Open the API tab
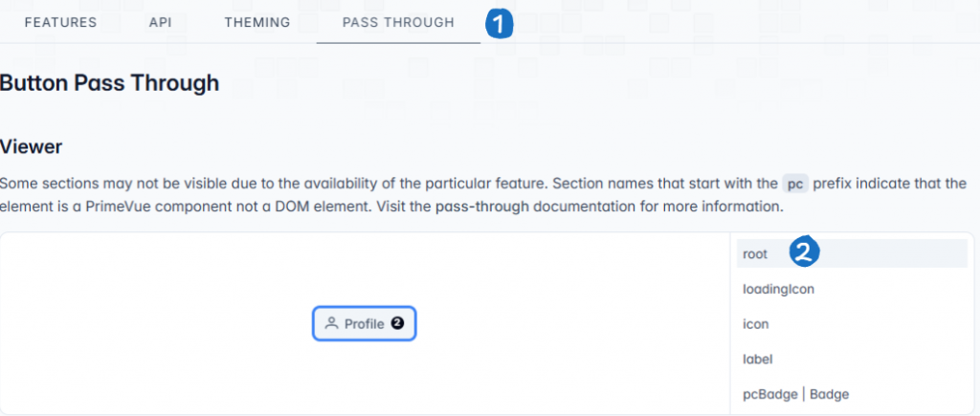980x416 pixels. coord(160,22)
